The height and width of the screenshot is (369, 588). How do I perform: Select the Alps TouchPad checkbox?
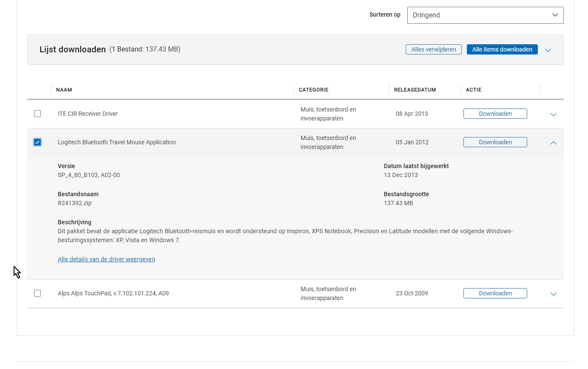coord(37,293)
